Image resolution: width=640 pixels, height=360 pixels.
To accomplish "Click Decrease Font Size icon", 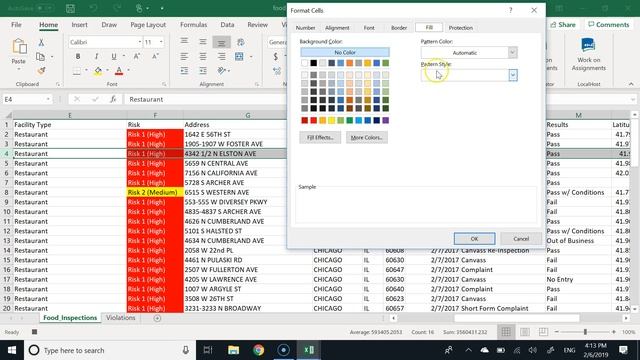I will point(155,56).
